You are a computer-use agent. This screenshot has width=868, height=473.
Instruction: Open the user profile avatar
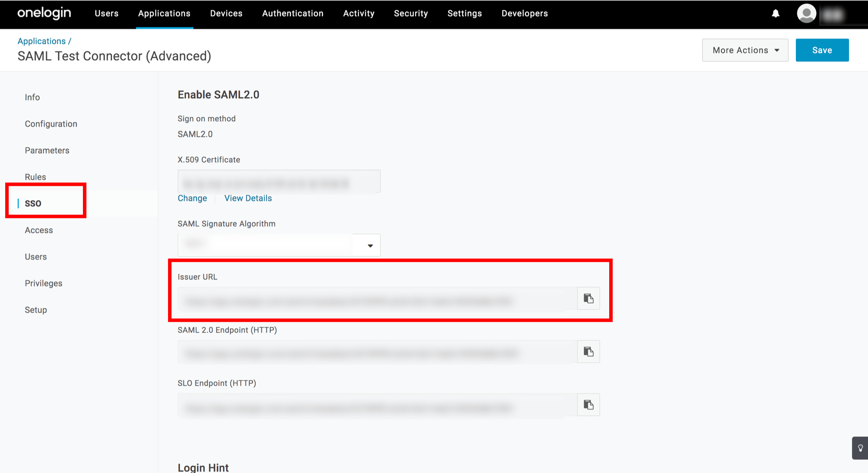(x=806, y=13)
